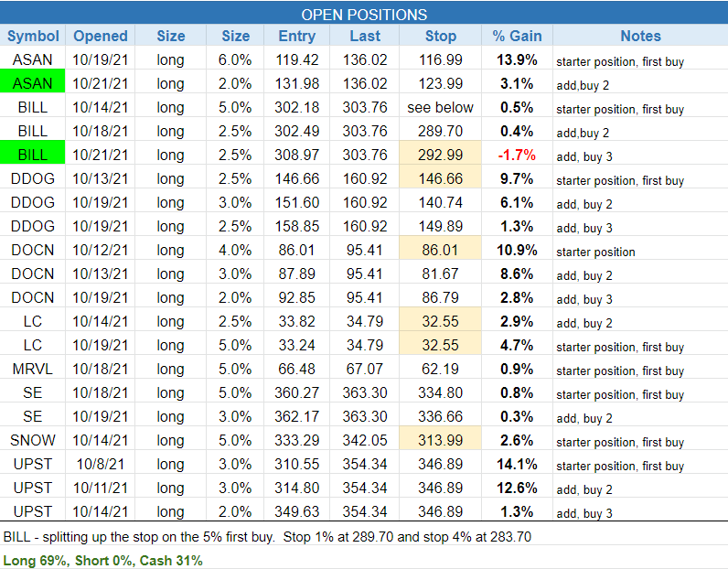Click the 10/8/21 opened date

tap(101, 464)
